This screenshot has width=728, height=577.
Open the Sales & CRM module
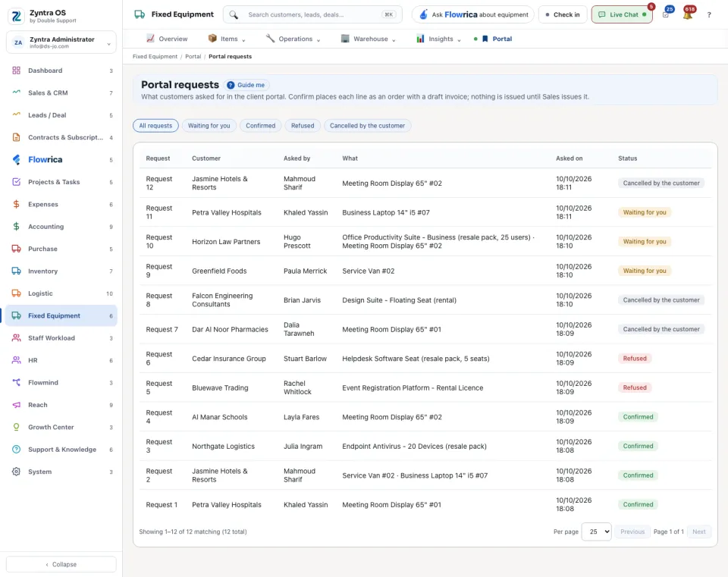[61, 93]
